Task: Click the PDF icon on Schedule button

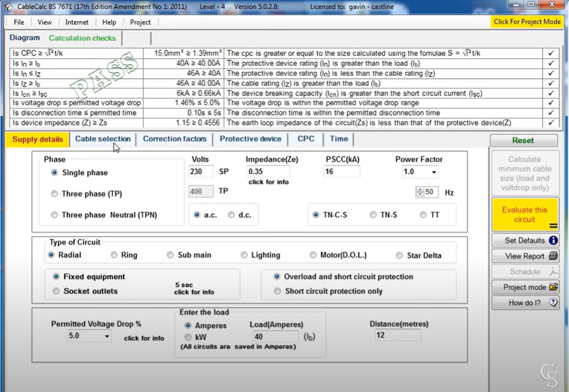Action: click(553, 272)
